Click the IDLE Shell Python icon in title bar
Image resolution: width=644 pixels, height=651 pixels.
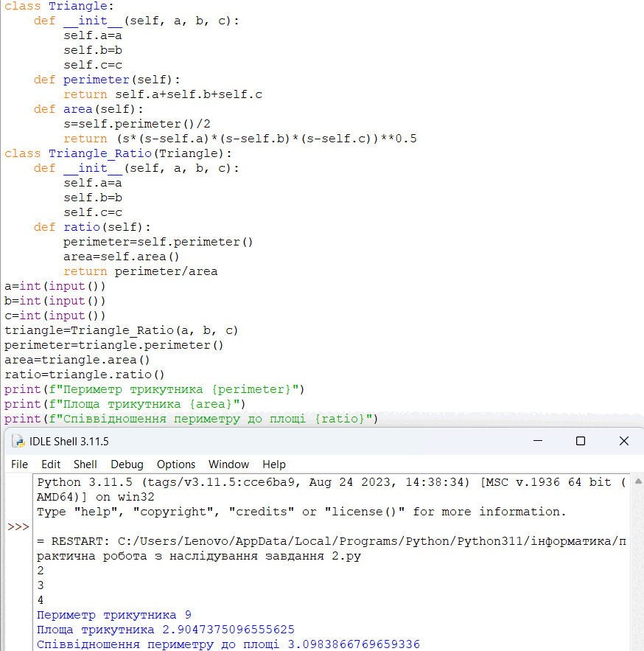click(18, 442)
